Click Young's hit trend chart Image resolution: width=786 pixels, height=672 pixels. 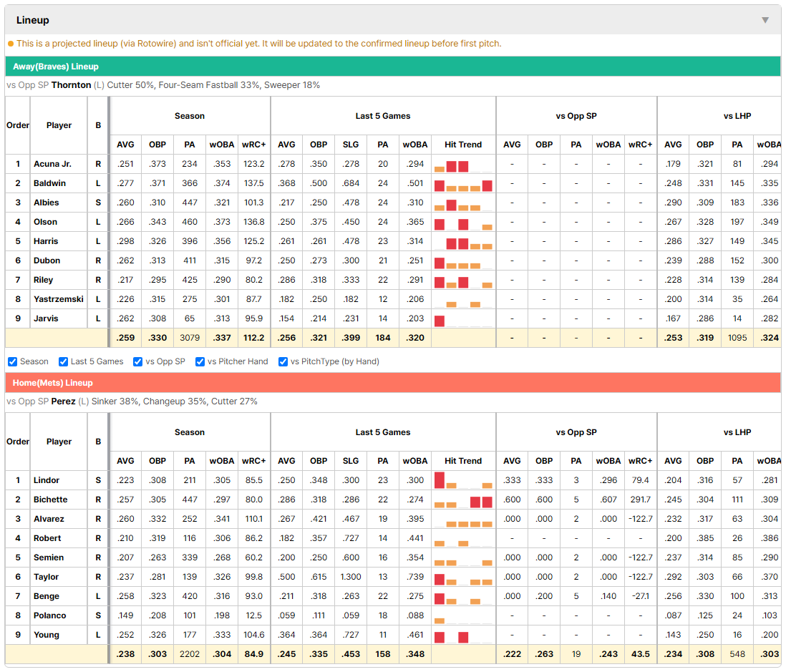[x=463, y=636]
